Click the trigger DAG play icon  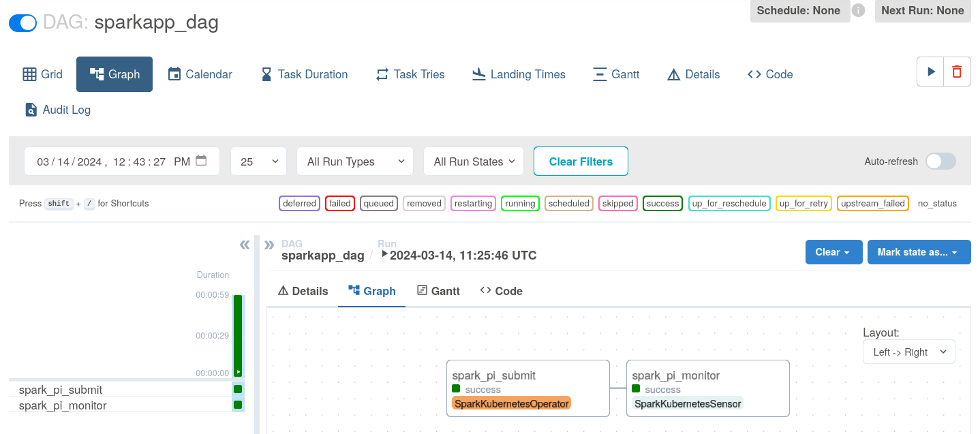(930, 72)
